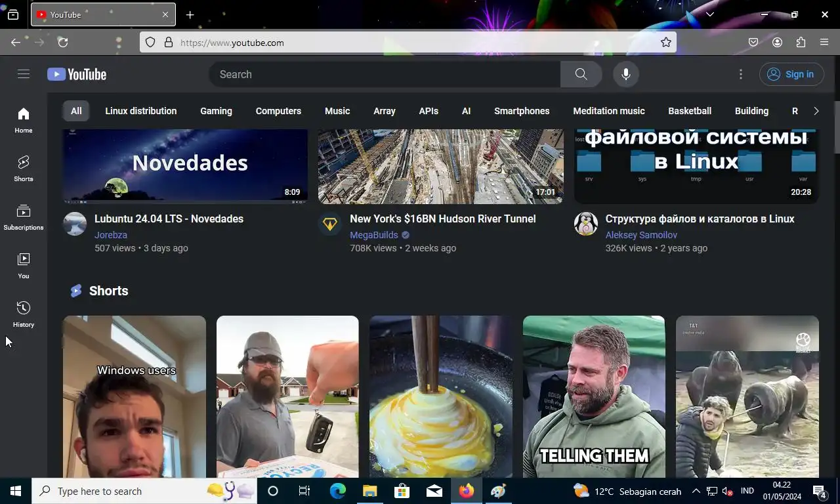Open Структура файлов и каталогов в Linux
The image size is (840, 504).
pyautogui.click(x=700, y=219)
